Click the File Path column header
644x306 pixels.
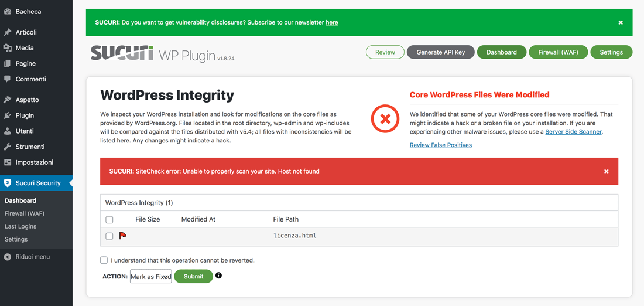(x=286, y=219)
